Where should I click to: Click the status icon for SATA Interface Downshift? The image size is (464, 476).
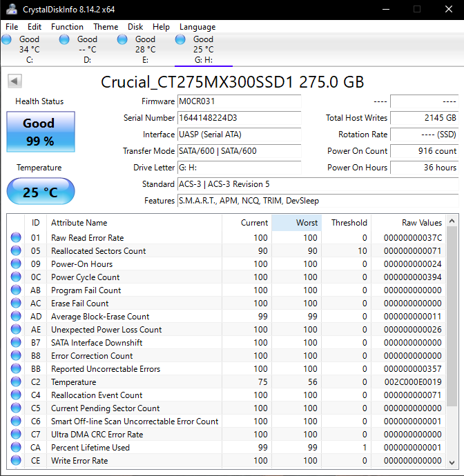[16, 342]
